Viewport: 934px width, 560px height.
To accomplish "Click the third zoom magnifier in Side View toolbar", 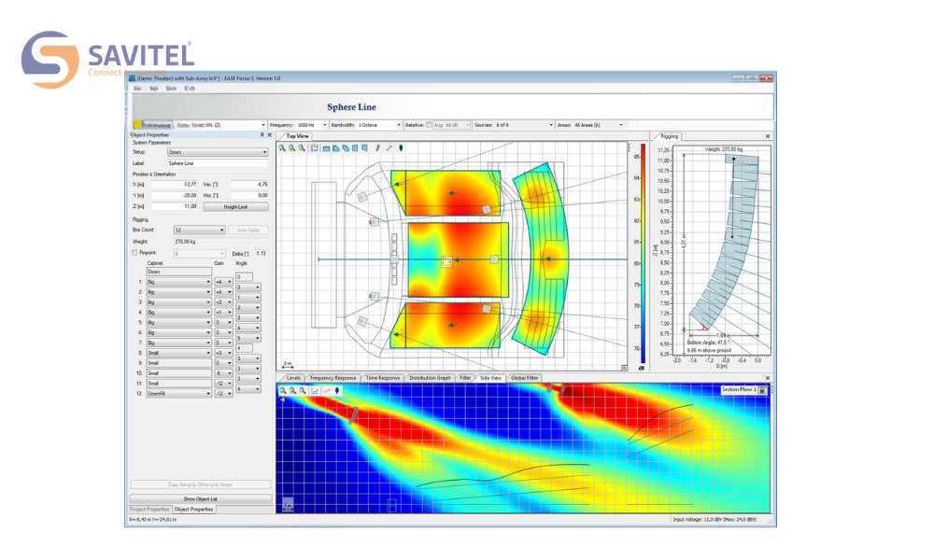I will (x=303, y=391).
